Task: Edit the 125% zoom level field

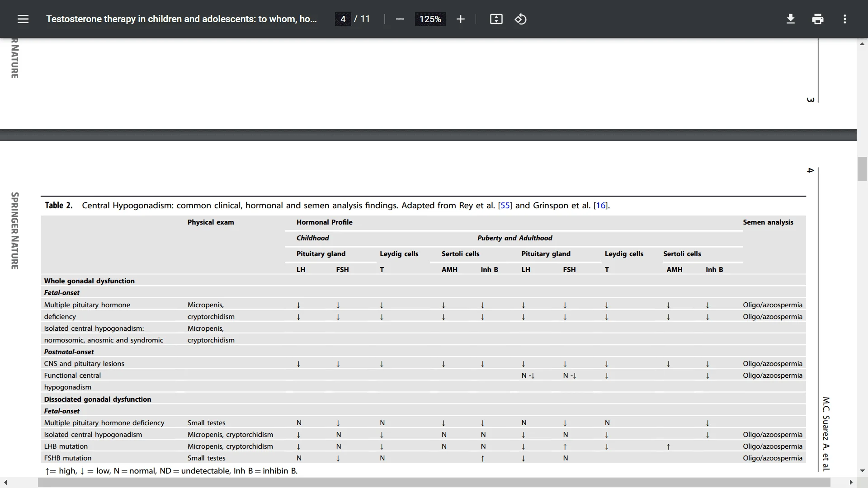Action: tap(430, 19)
